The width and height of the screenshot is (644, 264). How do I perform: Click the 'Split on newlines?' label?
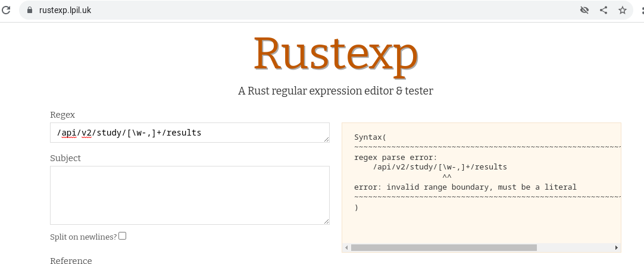point(83,237)
